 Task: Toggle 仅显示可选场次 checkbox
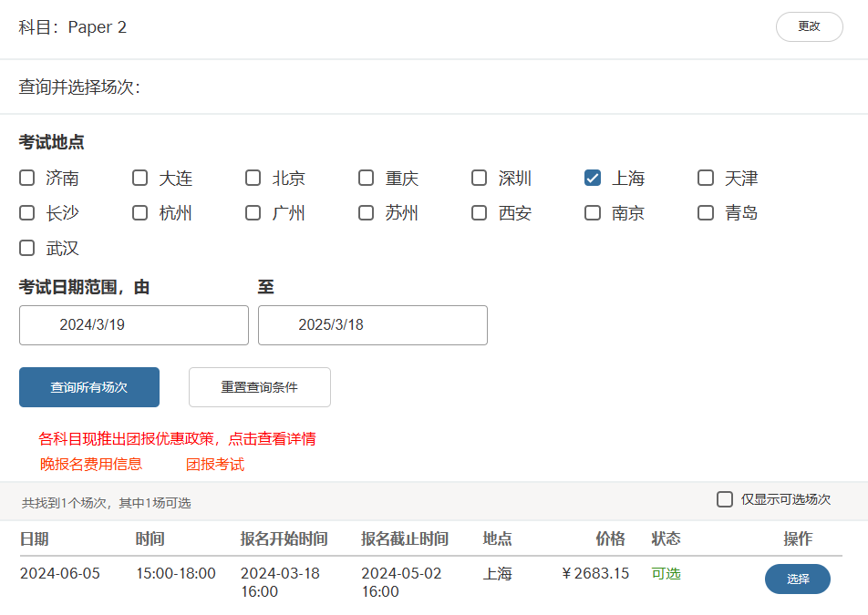pyautogui.click(x=725, y=499)
